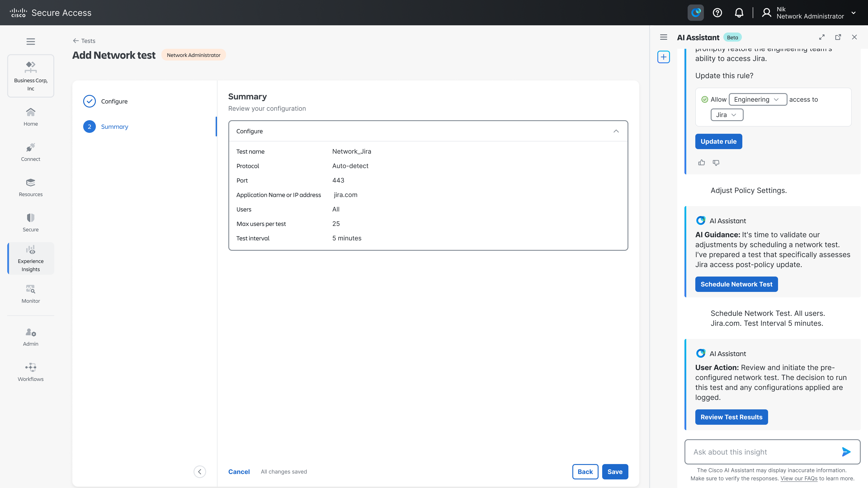The image size is (868, 488).
Task: Expand the AI Assistant panel to fullscreen
Action: tap(822, 37)
